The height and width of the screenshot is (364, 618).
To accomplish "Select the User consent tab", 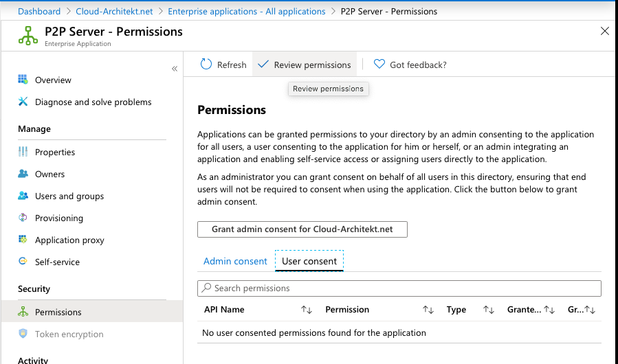I will click(x=309, y=261).
